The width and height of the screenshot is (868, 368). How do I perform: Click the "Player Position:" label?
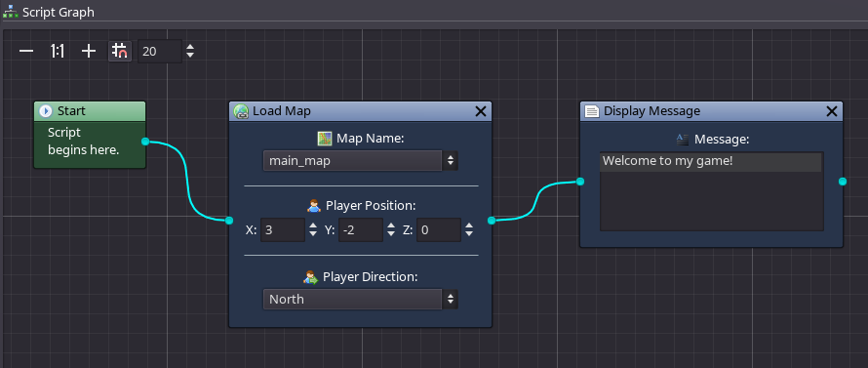(371, 206)
